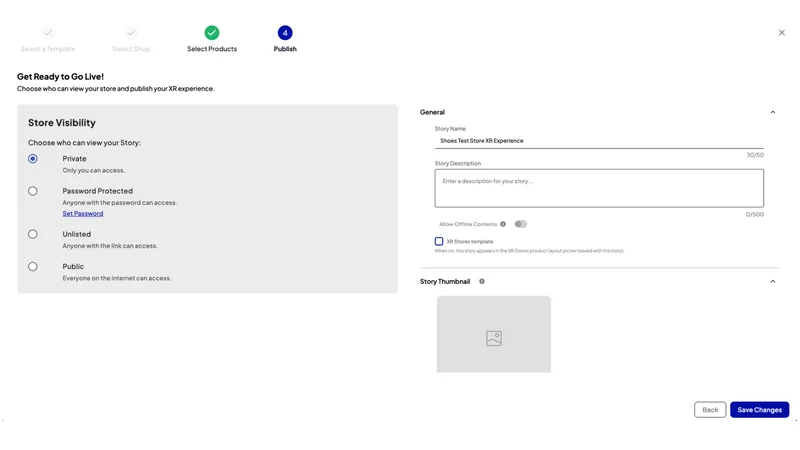Click 'Anyone with the password can access.' text

[119, 203]
